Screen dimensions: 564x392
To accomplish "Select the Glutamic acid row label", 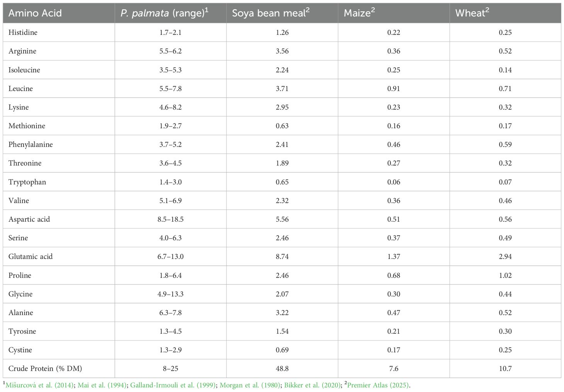I will coord(31,256).
